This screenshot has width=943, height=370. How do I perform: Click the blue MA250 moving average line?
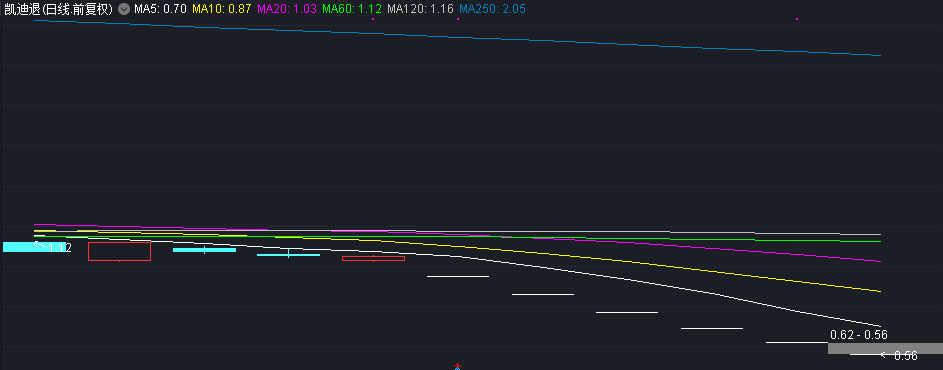[x=457, y=37]
